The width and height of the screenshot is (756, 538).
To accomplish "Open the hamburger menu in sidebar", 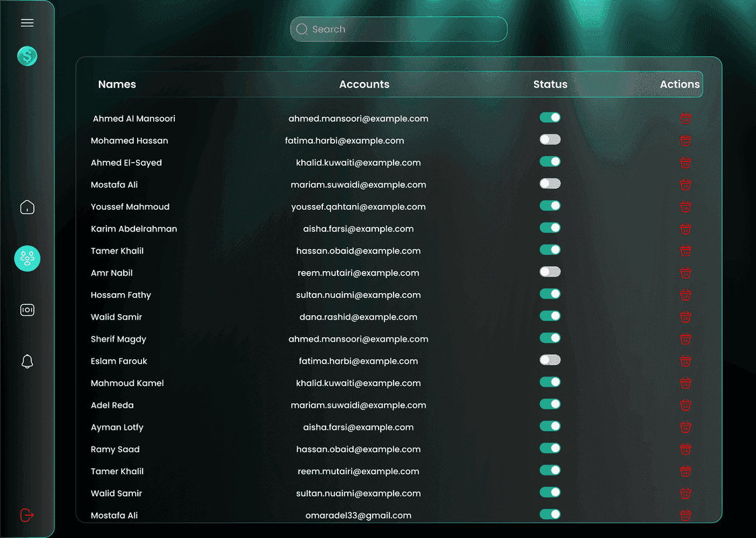I will pos(27,23).
